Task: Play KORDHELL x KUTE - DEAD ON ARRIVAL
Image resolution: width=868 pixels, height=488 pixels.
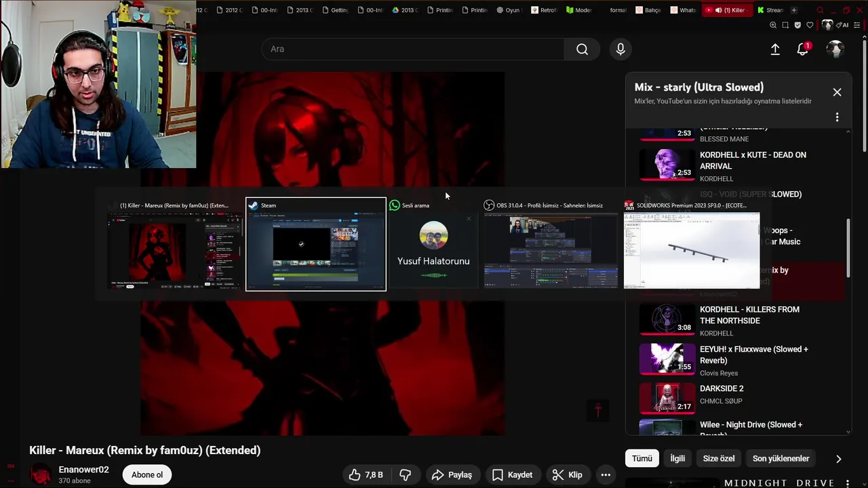Action: point(753,161)
